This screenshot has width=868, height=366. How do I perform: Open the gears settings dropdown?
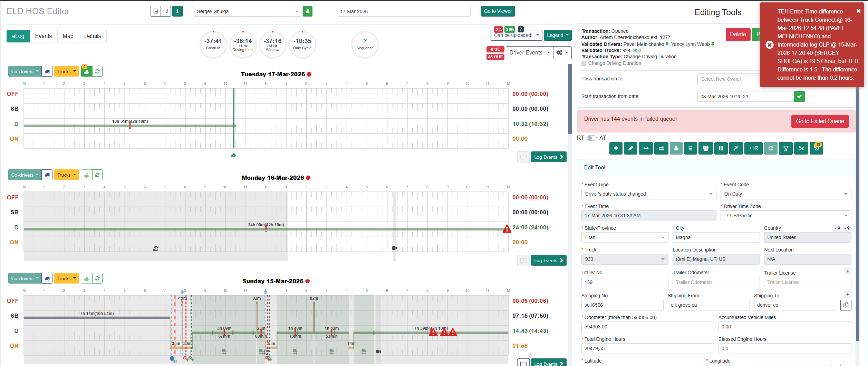562,53
